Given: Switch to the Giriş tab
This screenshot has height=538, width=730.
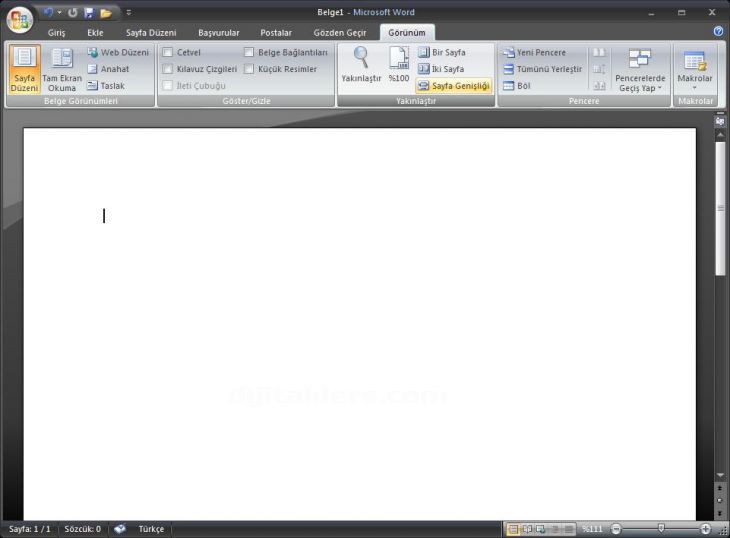Looking at the screenshot, I should click(x=56, y=33).
